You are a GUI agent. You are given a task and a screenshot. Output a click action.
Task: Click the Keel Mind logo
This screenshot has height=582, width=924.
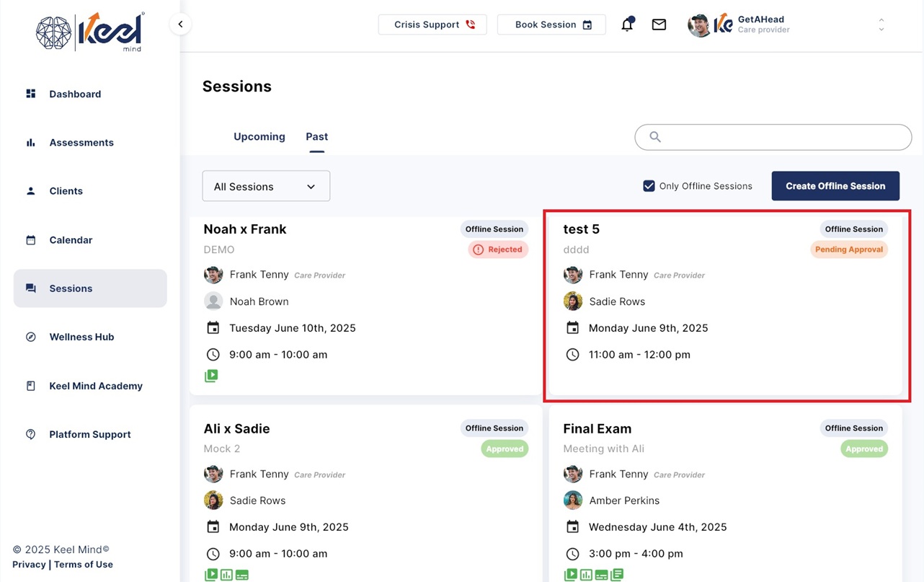point(90,32)
